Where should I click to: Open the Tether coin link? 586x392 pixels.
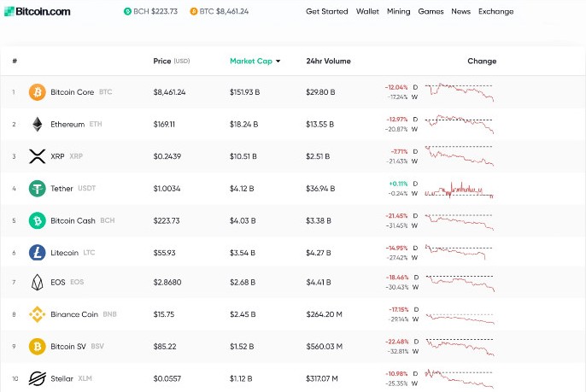(x=62, y=189)
